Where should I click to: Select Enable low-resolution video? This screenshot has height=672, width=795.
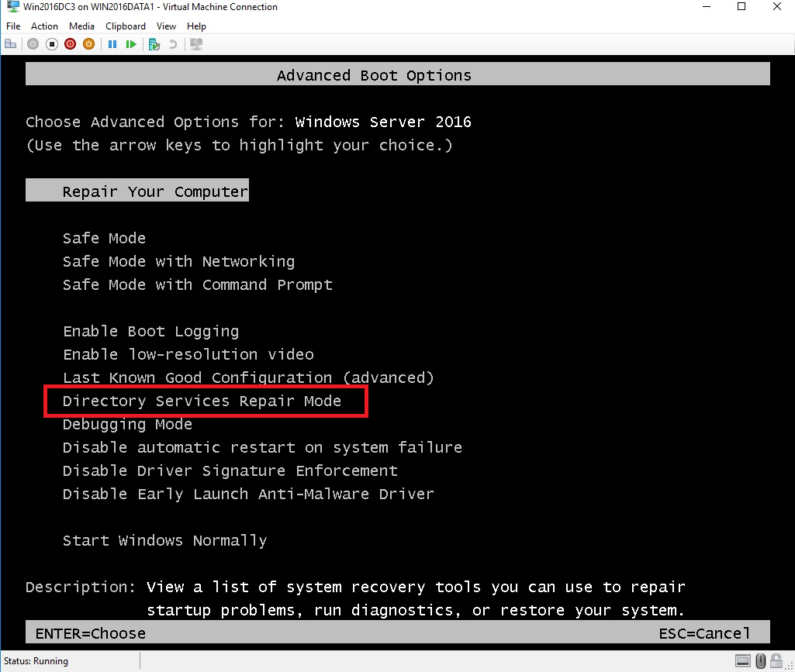tap(188, 354)
